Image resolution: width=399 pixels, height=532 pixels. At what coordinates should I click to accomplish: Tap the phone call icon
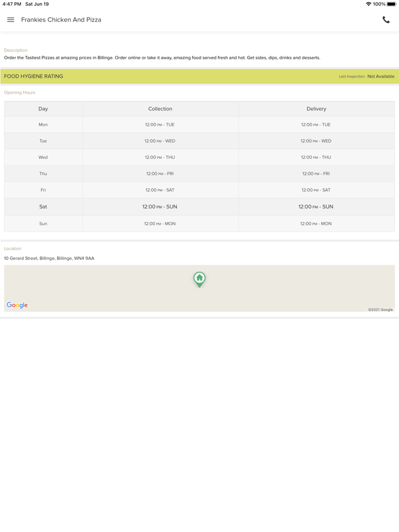[386, 20]
